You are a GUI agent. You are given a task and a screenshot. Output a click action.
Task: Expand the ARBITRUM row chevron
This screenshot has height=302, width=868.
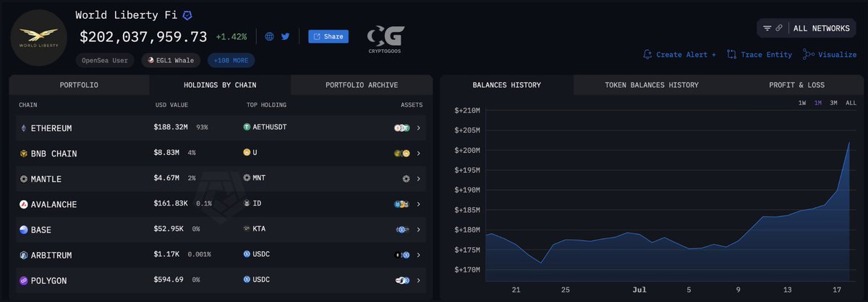coord(419,255)
